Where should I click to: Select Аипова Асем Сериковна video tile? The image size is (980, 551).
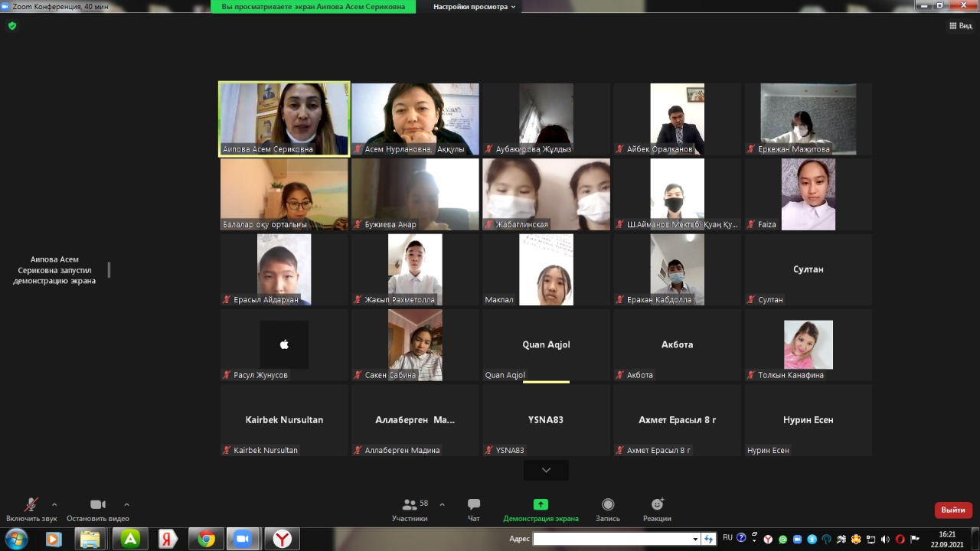[x=284, y=119]
